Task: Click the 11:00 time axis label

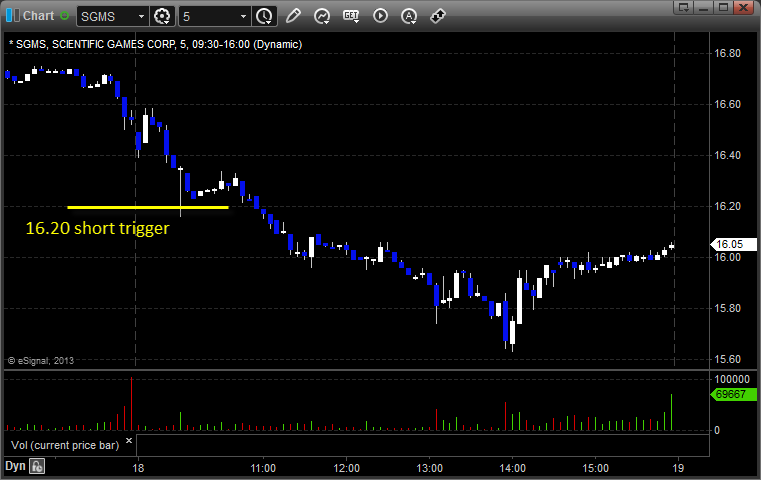Action: pos(263,468)
